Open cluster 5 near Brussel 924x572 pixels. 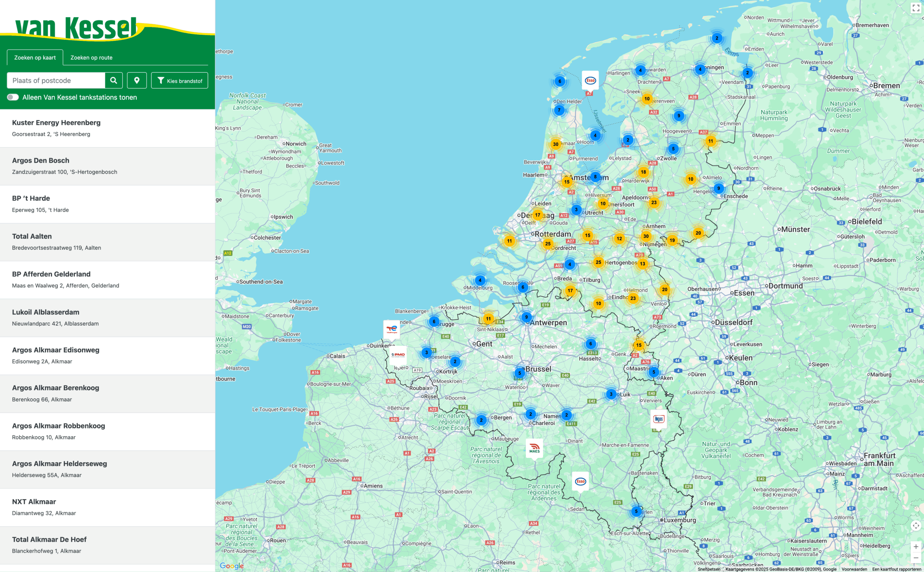click(520, 373)
